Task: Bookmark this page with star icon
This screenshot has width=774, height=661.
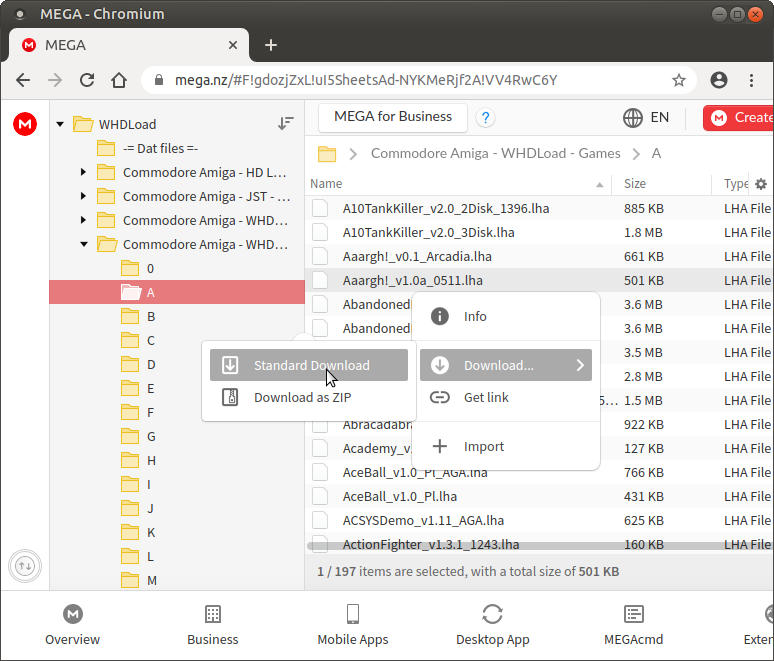Action: [x=679, y=80]
